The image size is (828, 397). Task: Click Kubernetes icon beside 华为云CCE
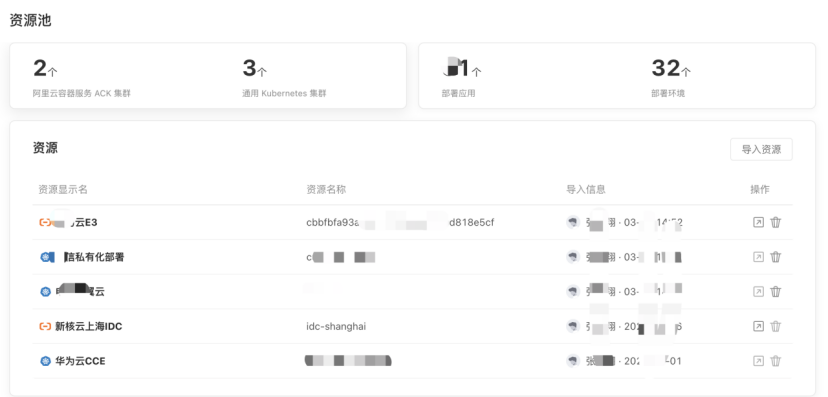coord(45,361)
